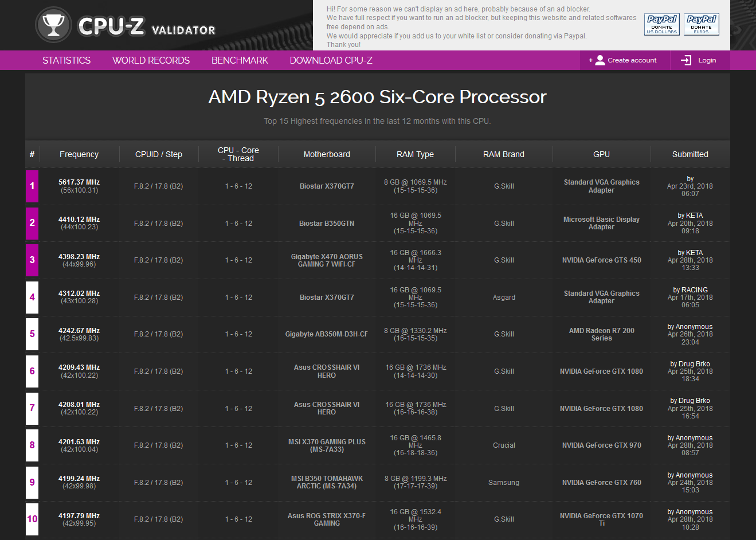Click the Asgard RAM brand cell
This screenshot has height=540, width=756.
click(504, 298)
